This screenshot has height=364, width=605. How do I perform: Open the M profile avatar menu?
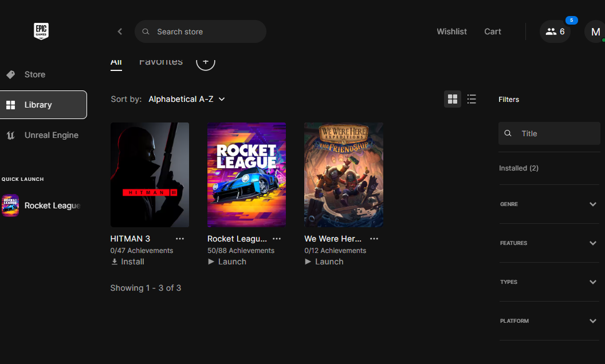point(595,31)
